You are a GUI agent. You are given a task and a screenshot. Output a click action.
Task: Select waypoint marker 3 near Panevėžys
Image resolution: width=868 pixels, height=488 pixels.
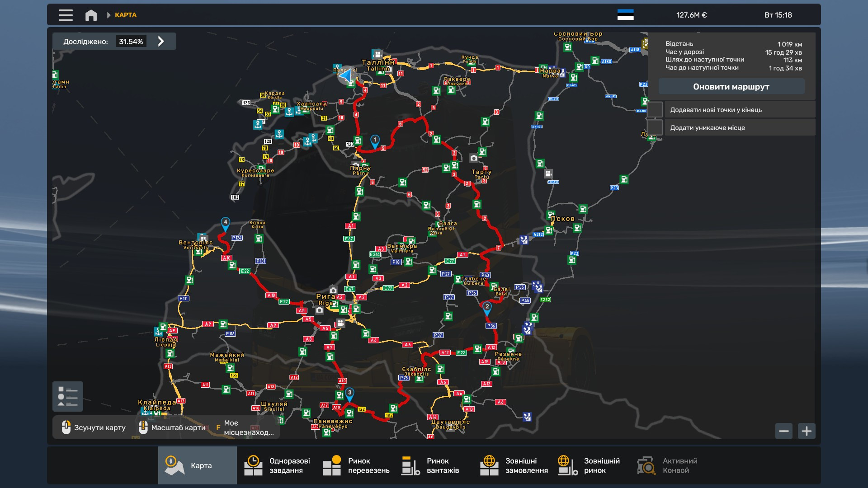click(349, 394)
